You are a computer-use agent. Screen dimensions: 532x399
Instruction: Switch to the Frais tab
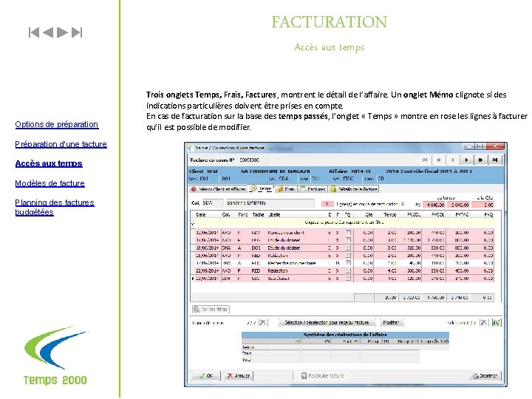click(x=286, y=189)
